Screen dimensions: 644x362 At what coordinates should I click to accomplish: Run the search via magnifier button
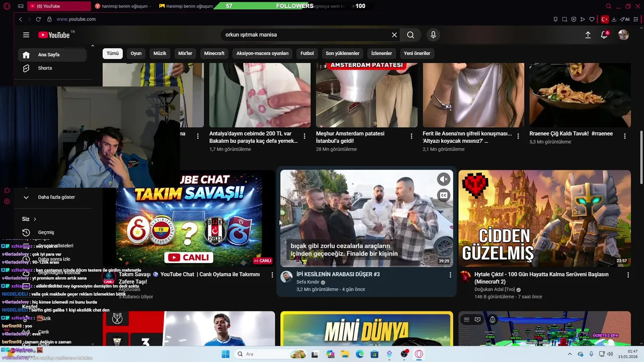click(x=411, y=35)
